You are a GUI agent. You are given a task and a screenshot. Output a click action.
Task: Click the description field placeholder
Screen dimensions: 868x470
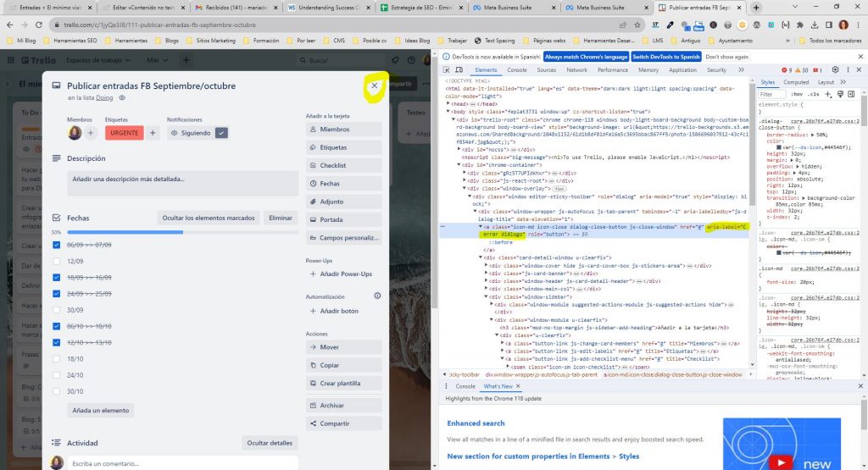click(183, 183)
